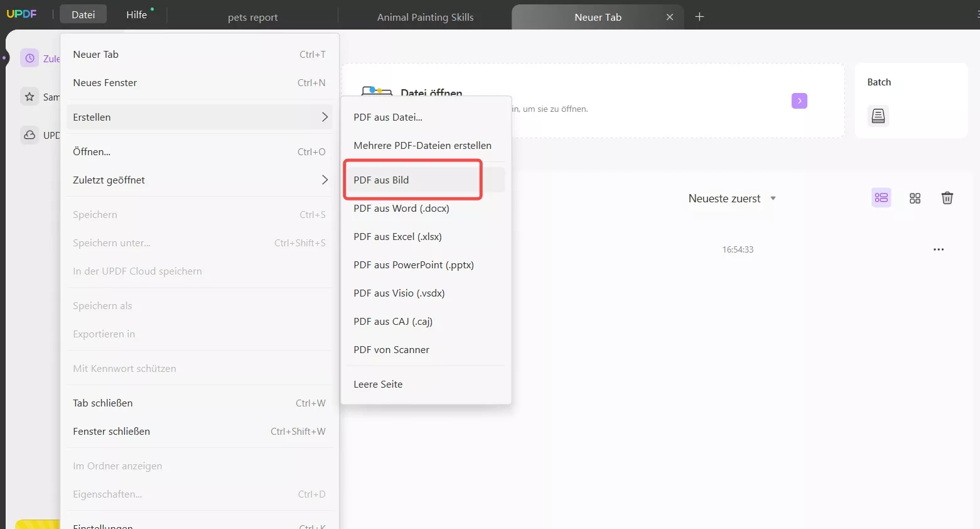Viewport: 980px width, 529px height.
Task: Click the purple arrow in the open-file box
Action: pyautogui.click(x=799, y=101)
